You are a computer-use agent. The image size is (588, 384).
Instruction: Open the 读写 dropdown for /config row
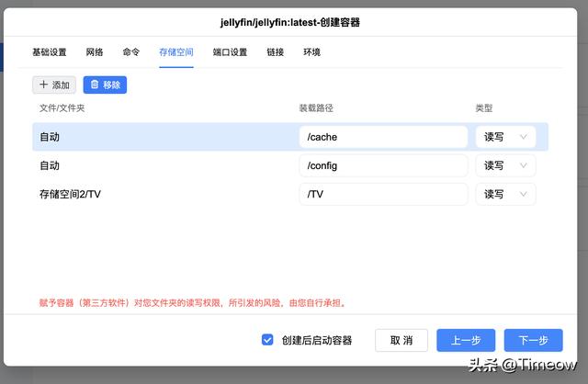(505, 165)
